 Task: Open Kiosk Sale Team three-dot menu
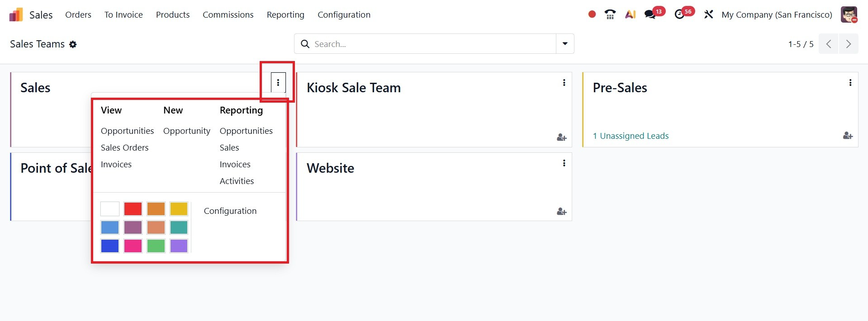pyautogui.click(x=564, y=83)
